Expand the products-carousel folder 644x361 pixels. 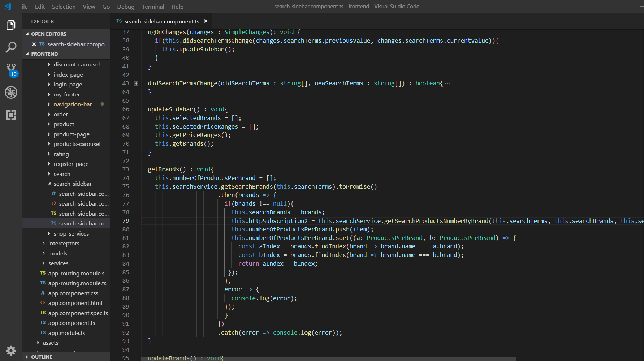[77, 144]
